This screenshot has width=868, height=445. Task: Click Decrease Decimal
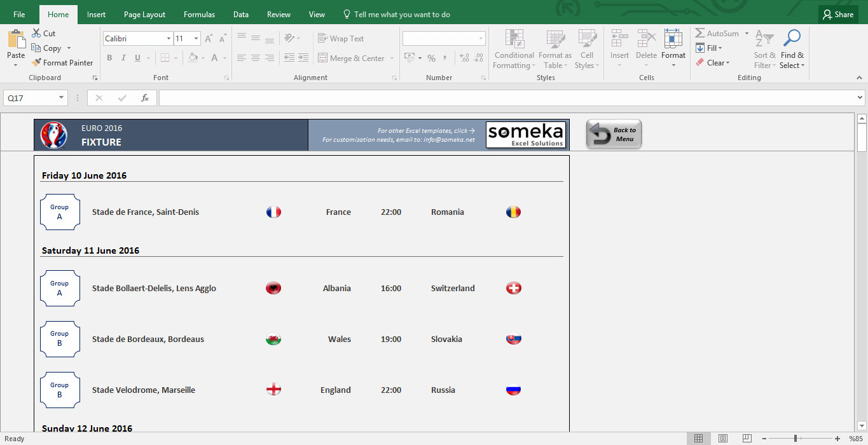click(x=479, y=58)
